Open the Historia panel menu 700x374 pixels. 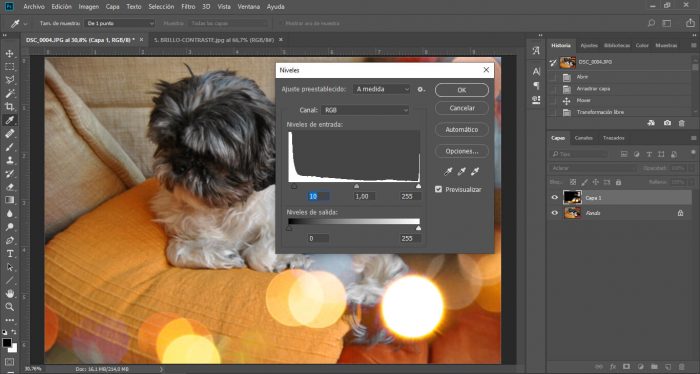693,46
